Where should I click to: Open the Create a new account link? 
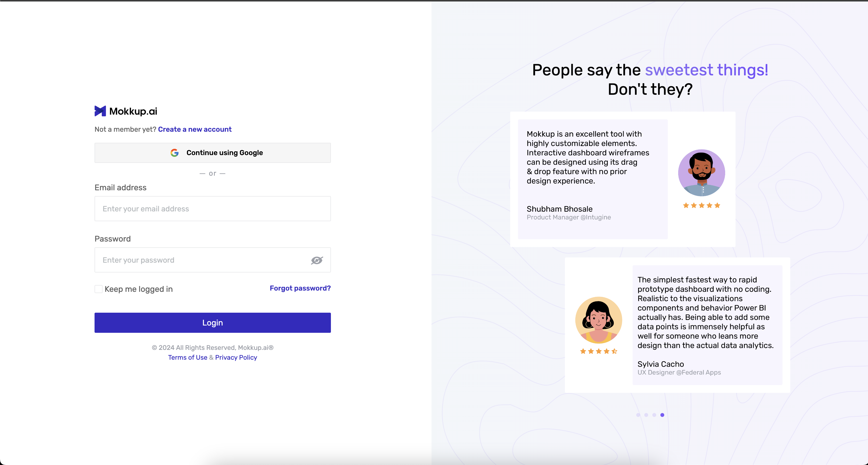[x=195, y=129]
